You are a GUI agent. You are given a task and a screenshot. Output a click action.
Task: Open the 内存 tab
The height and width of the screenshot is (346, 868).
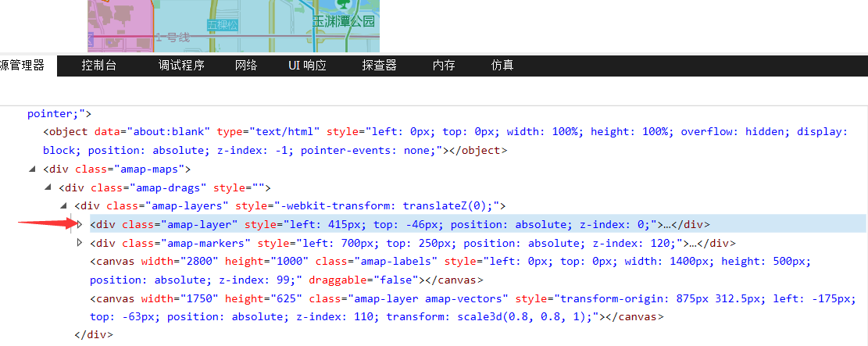click(444, 66)
